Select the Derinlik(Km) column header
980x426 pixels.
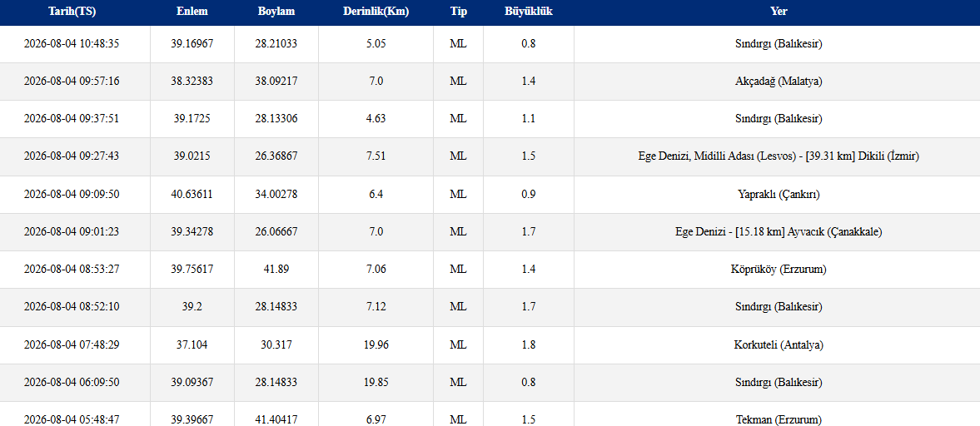click(376, 12)
